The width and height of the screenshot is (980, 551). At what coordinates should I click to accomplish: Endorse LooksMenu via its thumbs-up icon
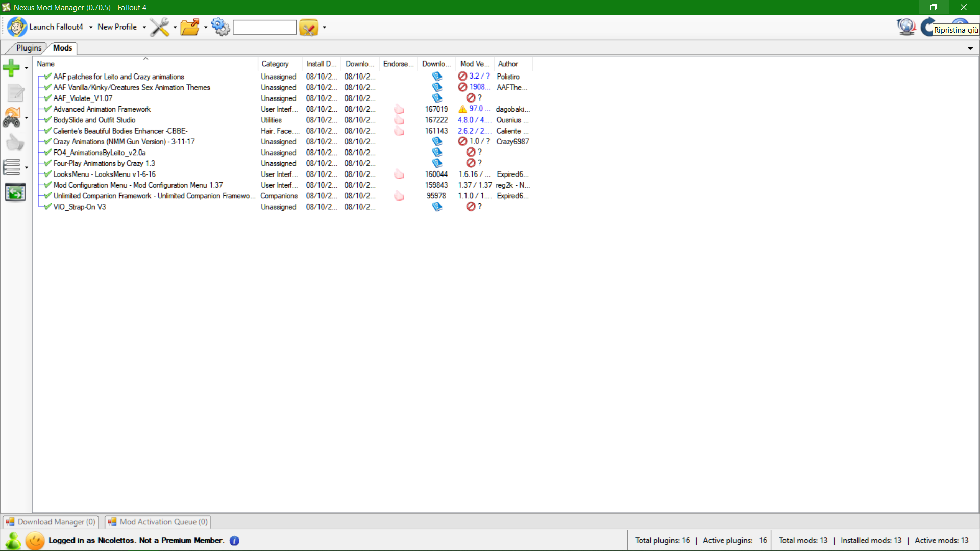[x=399, y=174]
